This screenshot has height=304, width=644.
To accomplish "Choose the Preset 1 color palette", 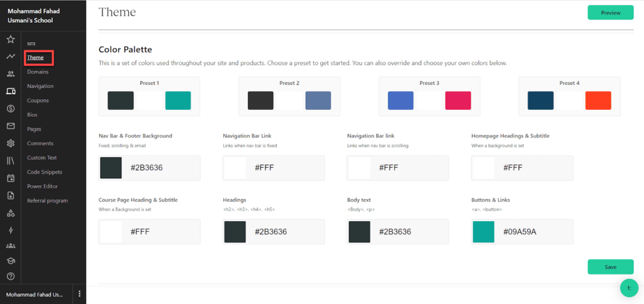I will [x=149, y=96].
